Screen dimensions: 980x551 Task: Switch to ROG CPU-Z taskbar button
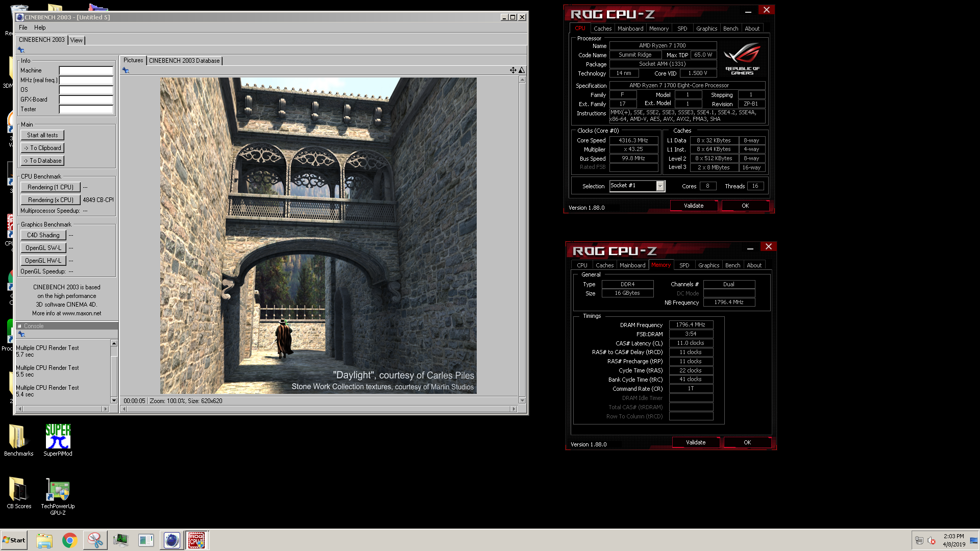coord(197,540)
